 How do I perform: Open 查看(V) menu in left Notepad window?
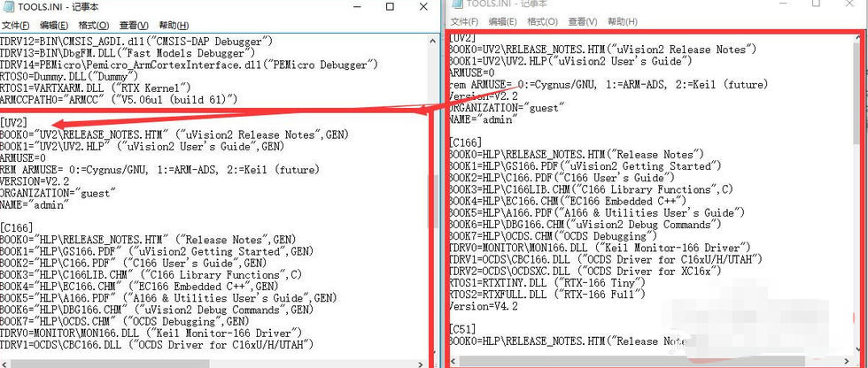pos(134,26)
